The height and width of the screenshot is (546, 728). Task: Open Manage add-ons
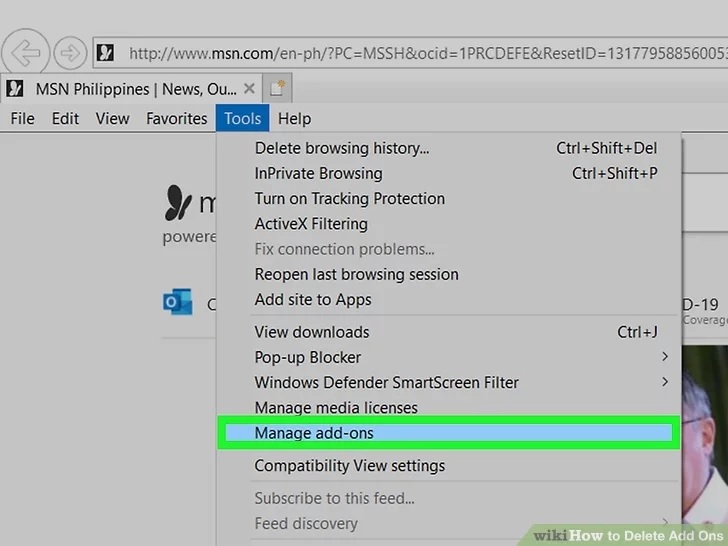pos(449,433)
